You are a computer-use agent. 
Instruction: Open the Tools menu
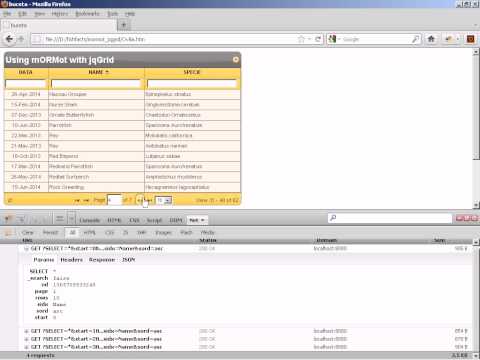113,14
